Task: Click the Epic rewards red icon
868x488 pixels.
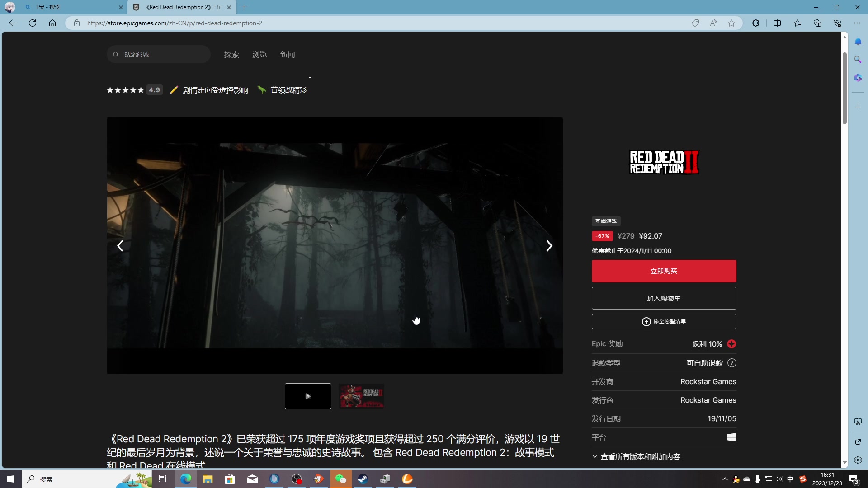Action: pyautogui.click(x=731, y=344)
